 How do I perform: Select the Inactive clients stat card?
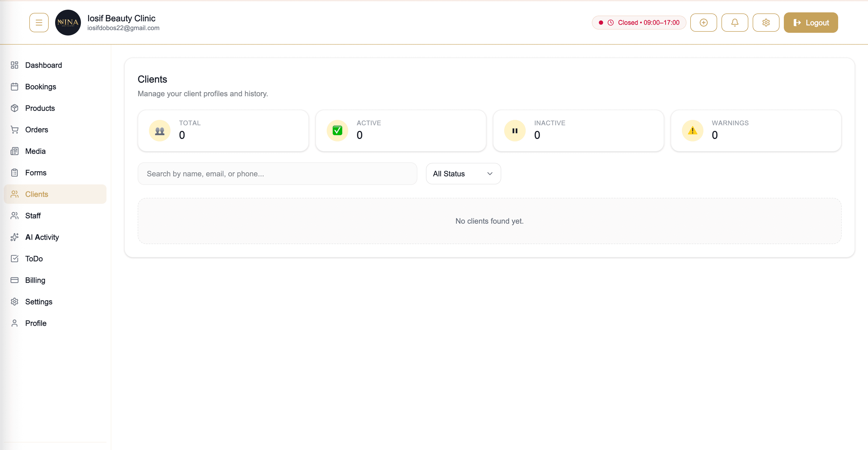(x=578, y=131)
